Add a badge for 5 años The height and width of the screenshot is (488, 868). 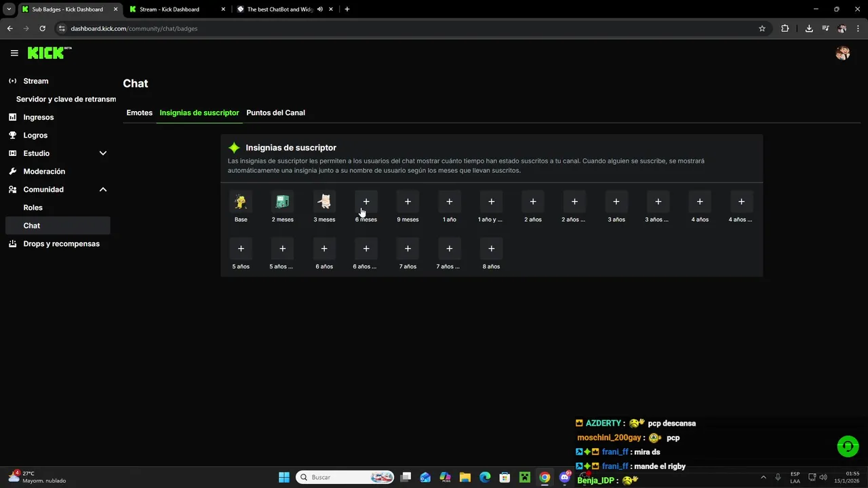coord(241,248)
